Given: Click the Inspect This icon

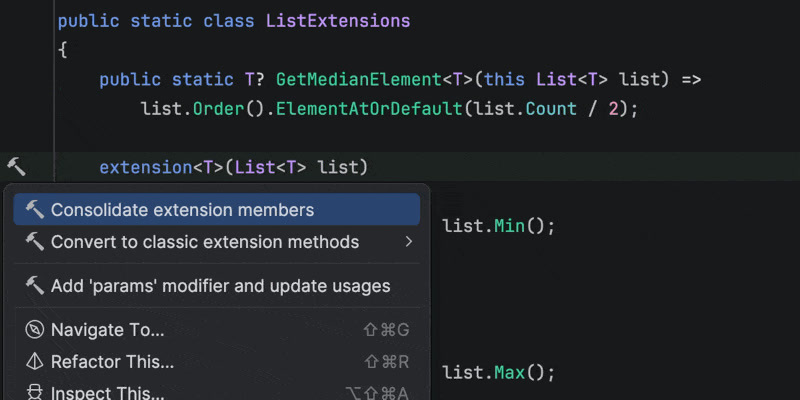Looking at the screenshot, I should [x=35, y=393].
